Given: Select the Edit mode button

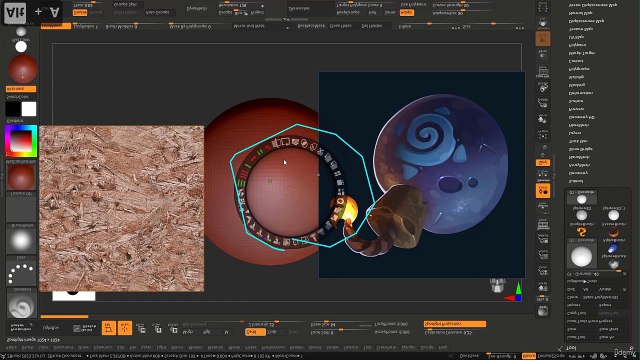Looking at the screenshot, I should click(x=109, y=328).
